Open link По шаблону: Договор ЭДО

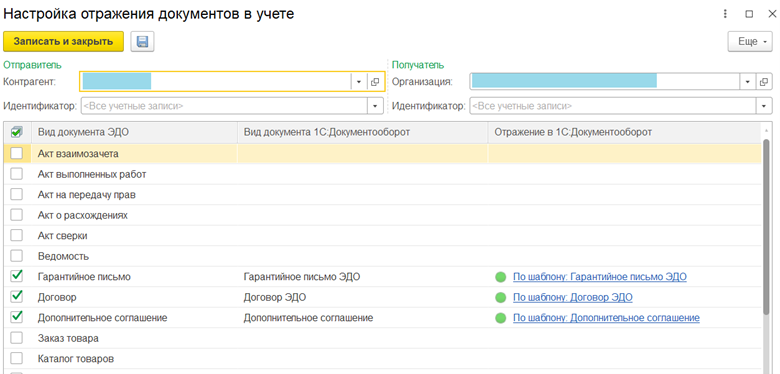tap(573, 297)
